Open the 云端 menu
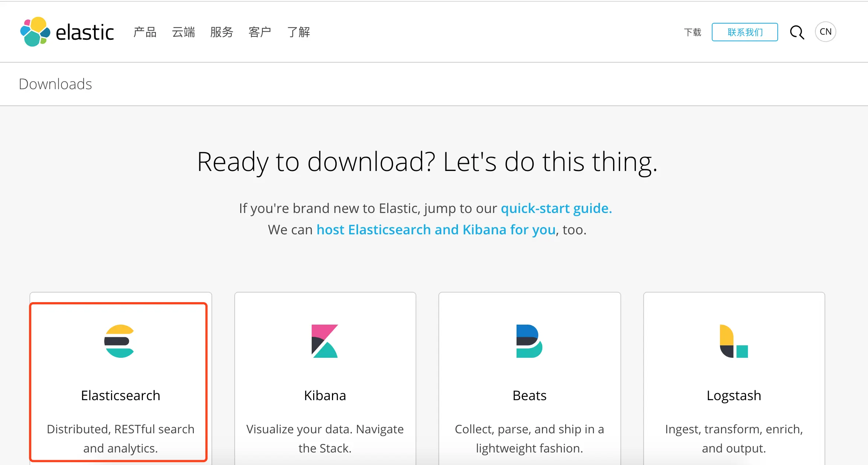868x465 pixels. (x=183, y=32)
